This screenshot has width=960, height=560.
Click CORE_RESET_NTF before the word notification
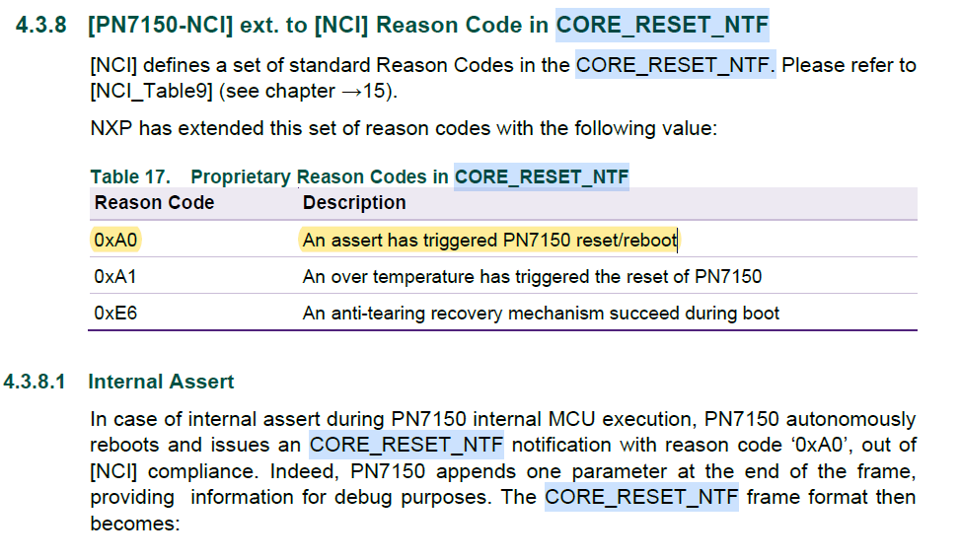(406, 445)
